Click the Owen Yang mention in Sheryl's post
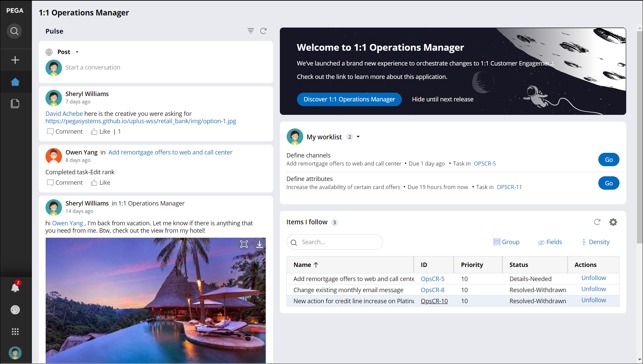 coord(68,223)
